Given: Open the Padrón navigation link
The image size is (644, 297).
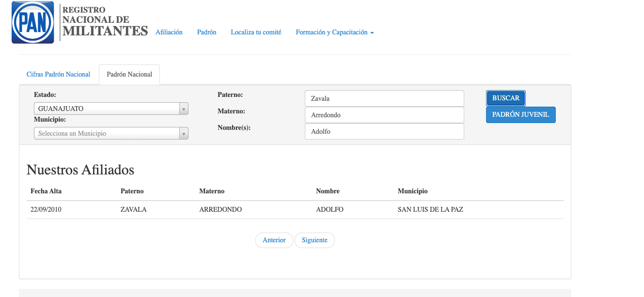Looking at the screenshot, I should tap(206, 32).
